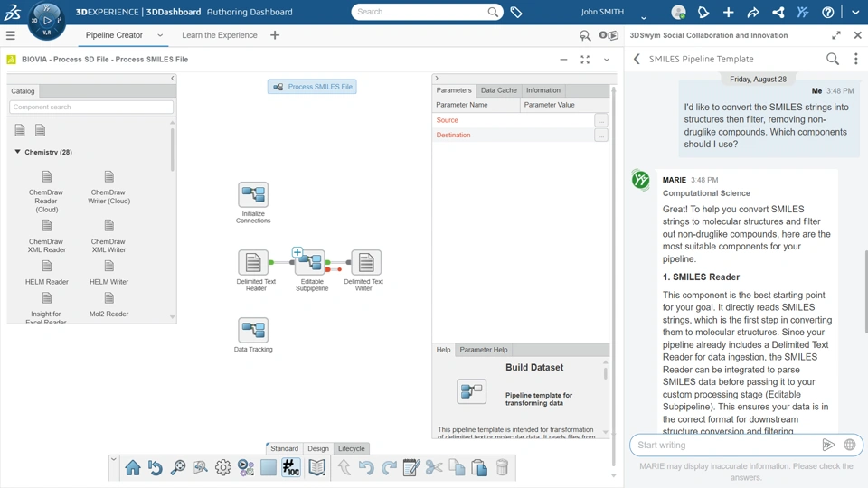This screenshot has width=868, height=488.
Task: Select the Editable Subpipeline node
Action: (310, 262)
